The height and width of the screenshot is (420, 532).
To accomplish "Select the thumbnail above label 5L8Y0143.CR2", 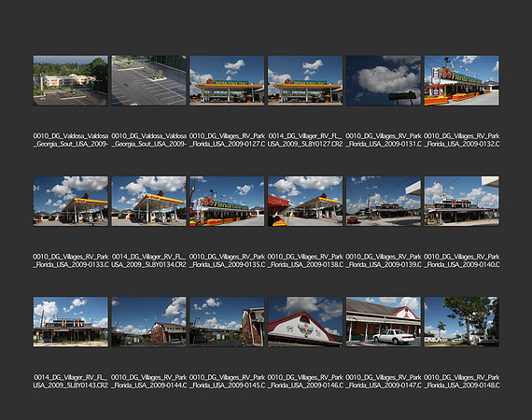I will click(71, 322).
